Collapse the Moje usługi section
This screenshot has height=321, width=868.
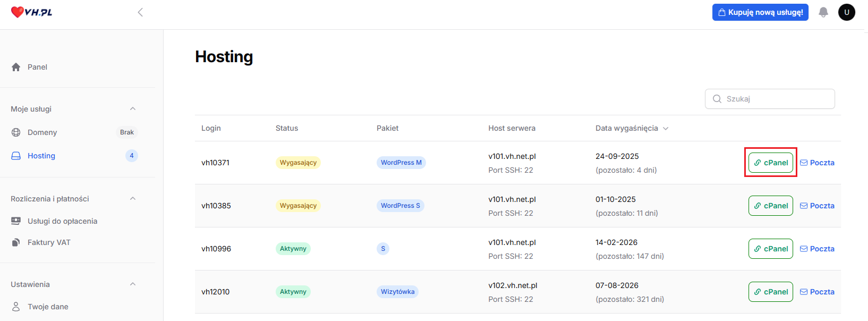[133, 109]
